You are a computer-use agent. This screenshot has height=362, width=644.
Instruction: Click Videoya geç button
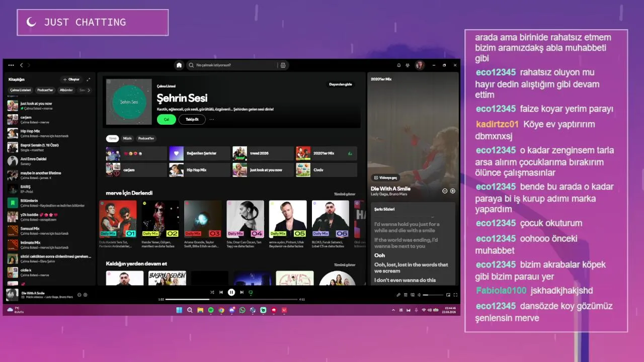(x=386, y=177)
